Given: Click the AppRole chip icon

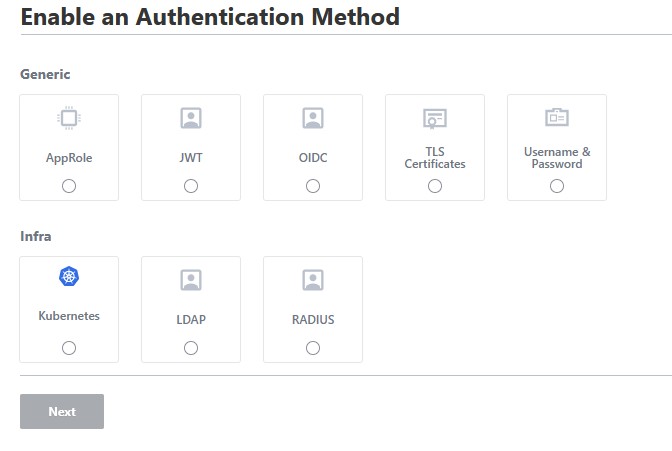Looking at the screenshot, I should (x=69, y=118).
